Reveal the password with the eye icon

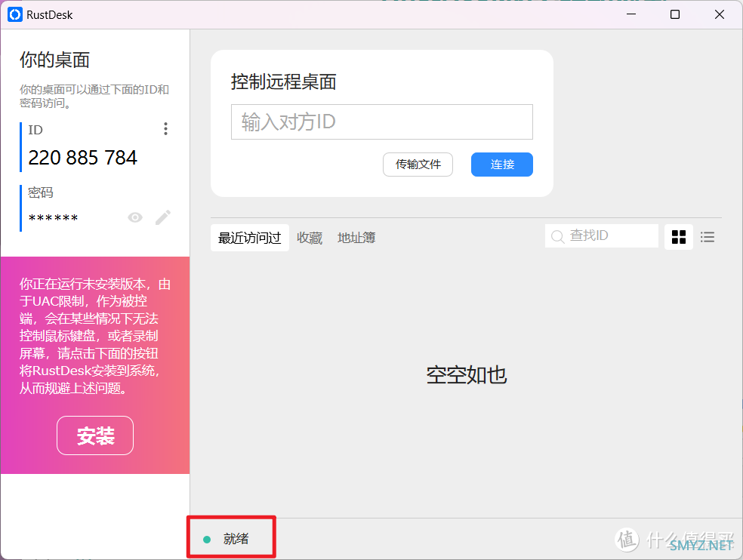click(x=135, y=217)
